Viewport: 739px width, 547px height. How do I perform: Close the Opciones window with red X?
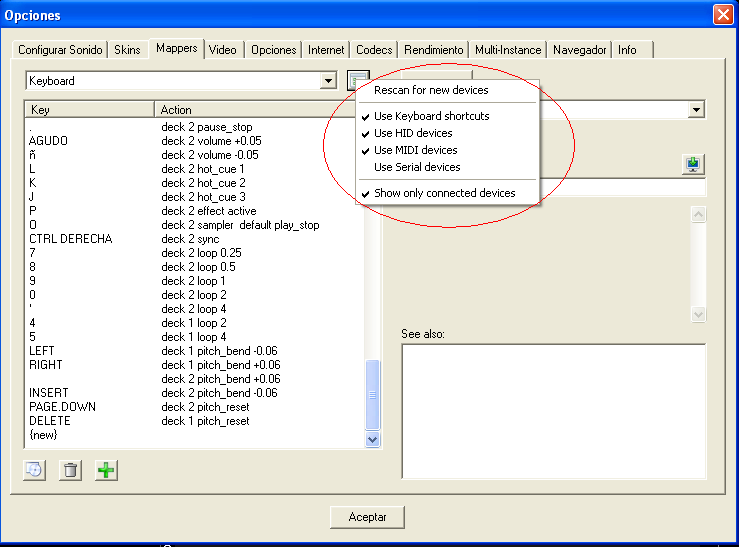click(x=723, y=15)
